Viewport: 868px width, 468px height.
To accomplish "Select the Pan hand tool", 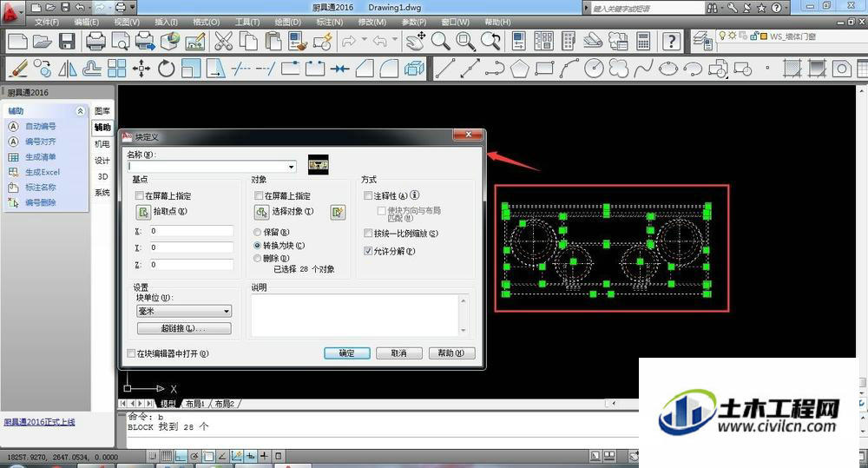I will point(415,41).
